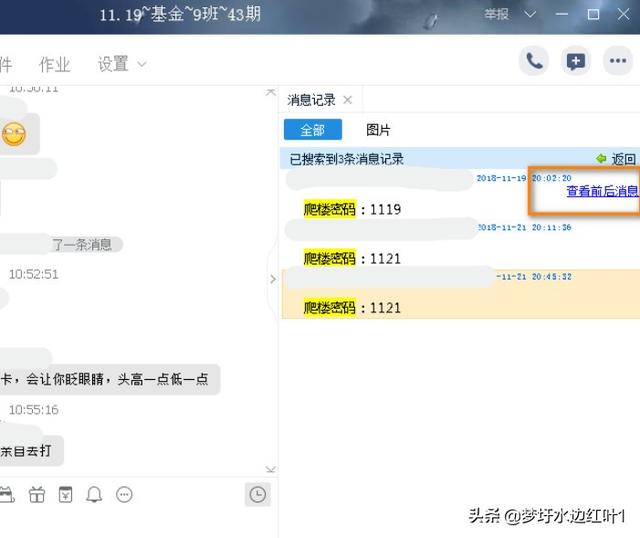Expand the 设置 dropdown arrow

point(141,64)
